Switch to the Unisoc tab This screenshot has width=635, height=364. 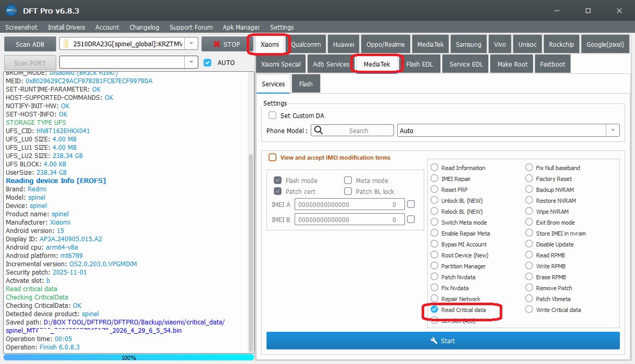click(527, 44)
